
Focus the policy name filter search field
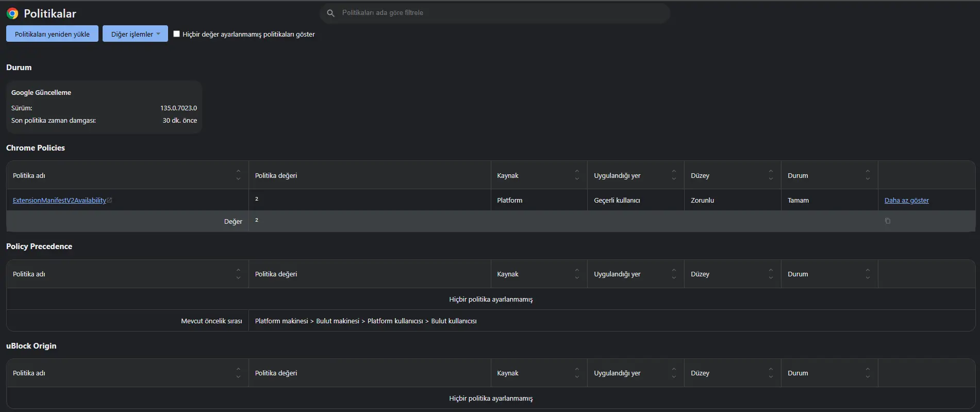pyautogui.click(x=495, y=13)
